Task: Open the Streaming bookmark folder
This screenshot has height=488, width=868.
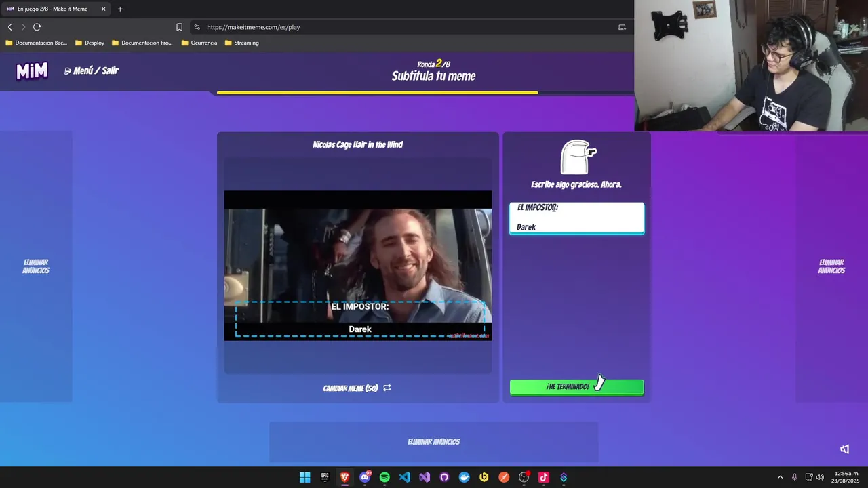Action: click(242, 43)
